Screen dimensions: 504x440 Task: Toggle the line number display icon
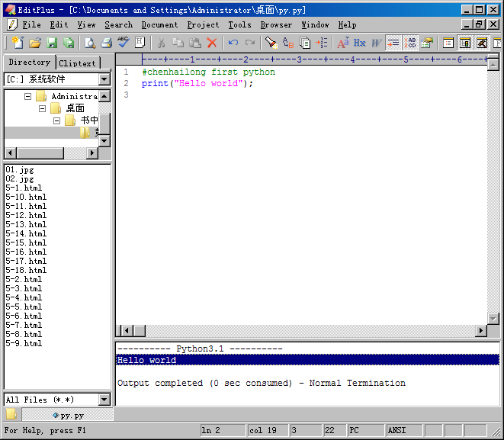(409, 43)
